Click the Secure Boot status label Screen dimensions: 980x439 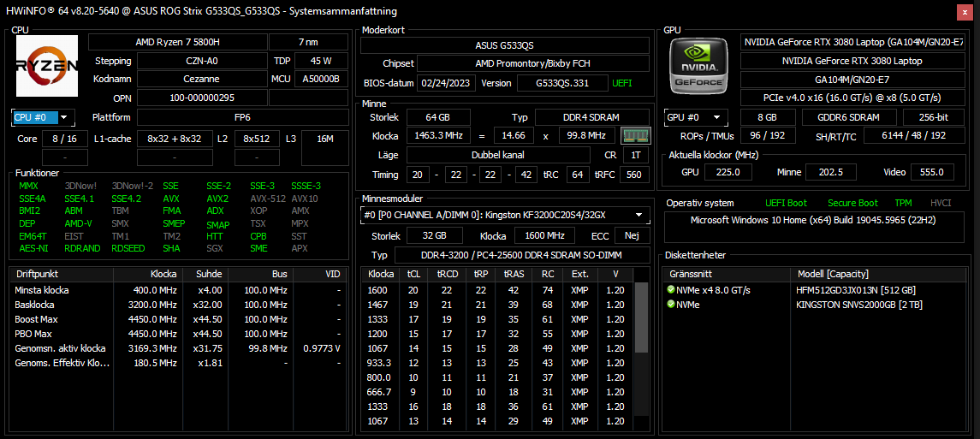point(852,203)
